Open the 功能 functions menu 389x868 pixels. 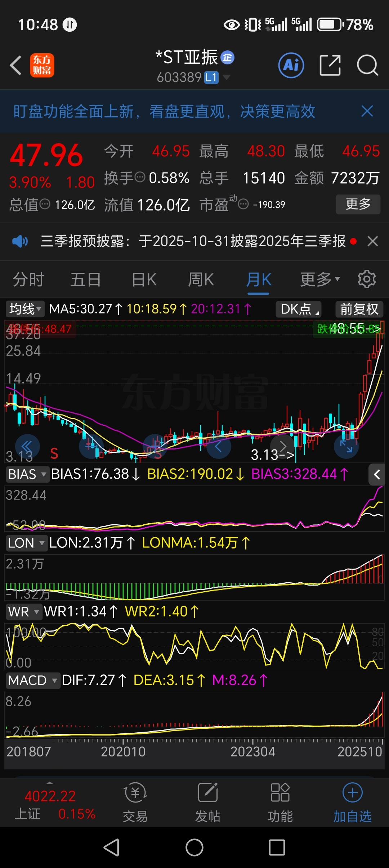pyautogui.click(x=280, y=803)
